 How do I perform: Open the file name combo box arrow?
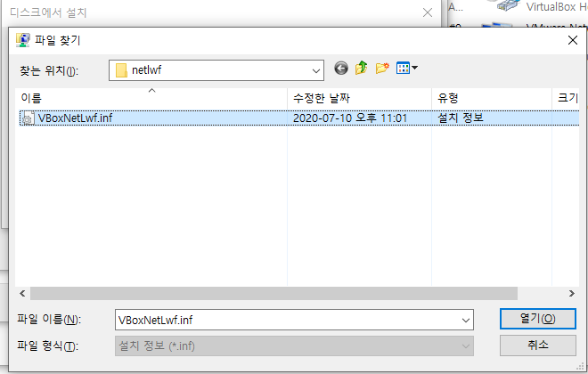coord(465,320)
